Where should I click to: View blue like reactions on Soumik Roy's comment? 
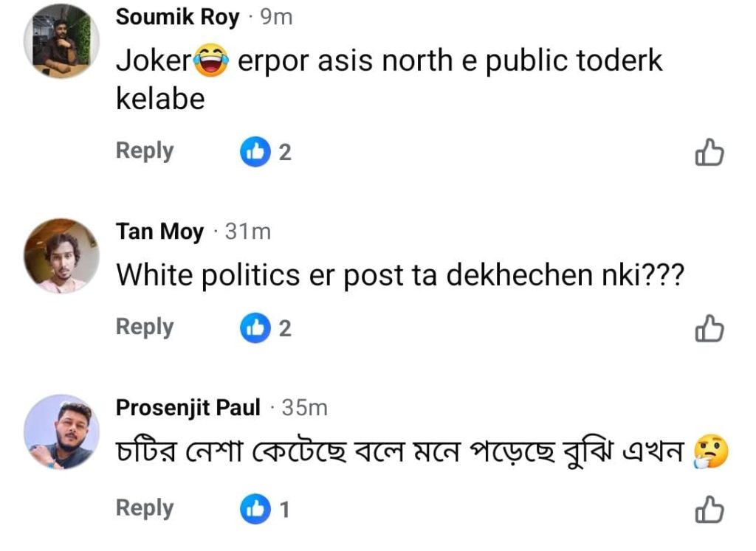point(266,152)
